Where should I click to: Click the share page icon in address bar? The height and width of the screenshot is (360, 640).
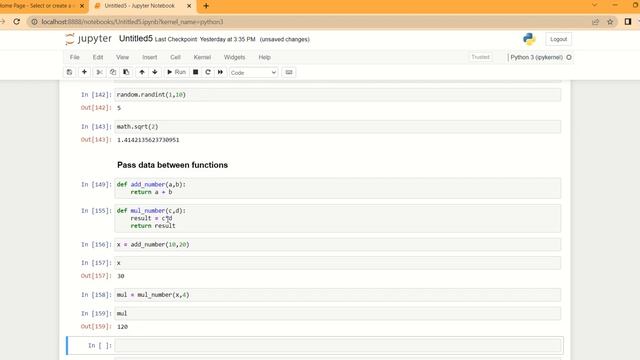pyautogui.click(x=596, y=22)
